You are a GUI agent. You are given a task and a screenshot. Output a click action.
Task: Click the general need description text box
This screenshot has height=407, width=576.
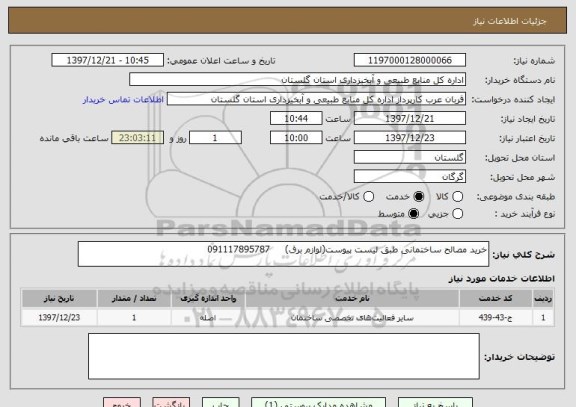283,254
